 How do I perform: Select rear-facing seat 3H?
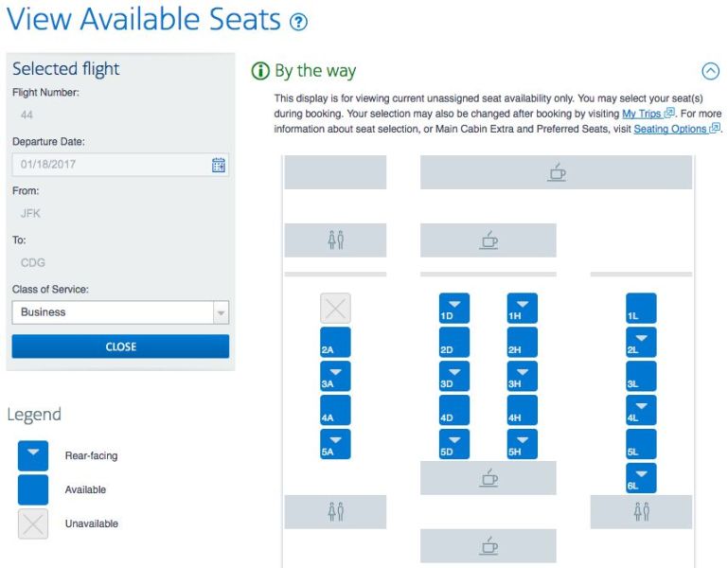[x=522, y=377]
